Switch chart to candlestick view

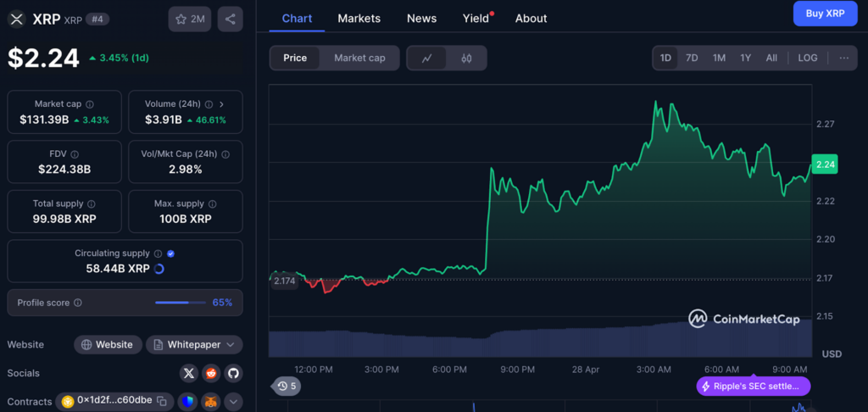coord(466,58)
